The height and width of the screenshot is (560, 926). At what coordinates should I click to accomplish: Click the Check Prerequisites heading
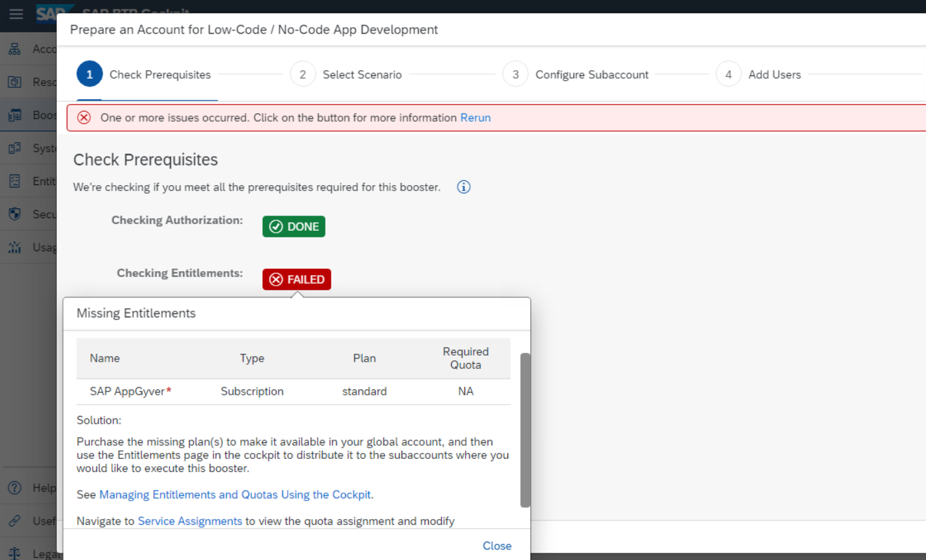click(146, 159)
